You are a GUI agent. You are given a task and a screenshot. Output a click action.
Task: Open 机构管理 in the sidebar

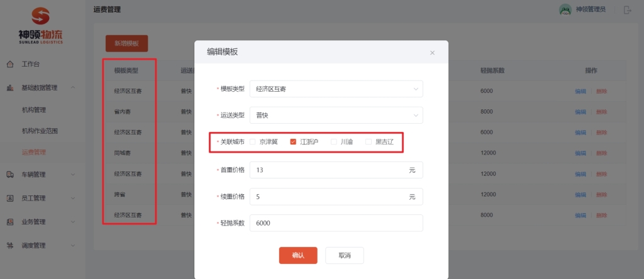(x=34, y=110)
